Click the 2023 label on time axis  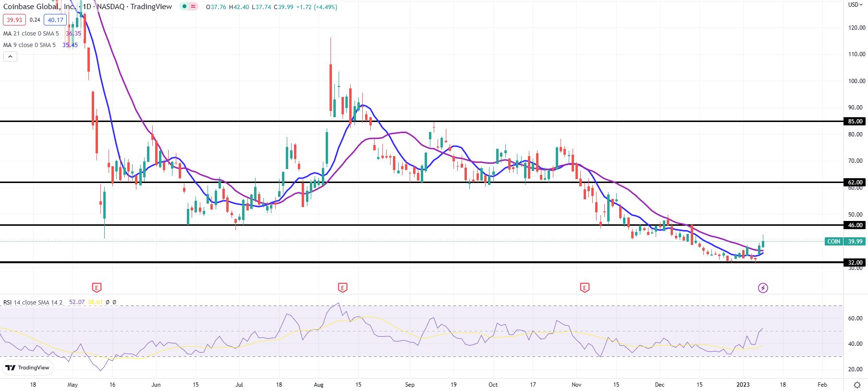click(743, 385)
